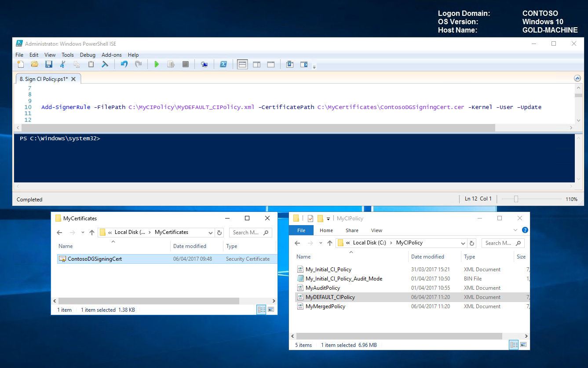Open the Tools menu in PowerShell ISE

click(68, 55)
